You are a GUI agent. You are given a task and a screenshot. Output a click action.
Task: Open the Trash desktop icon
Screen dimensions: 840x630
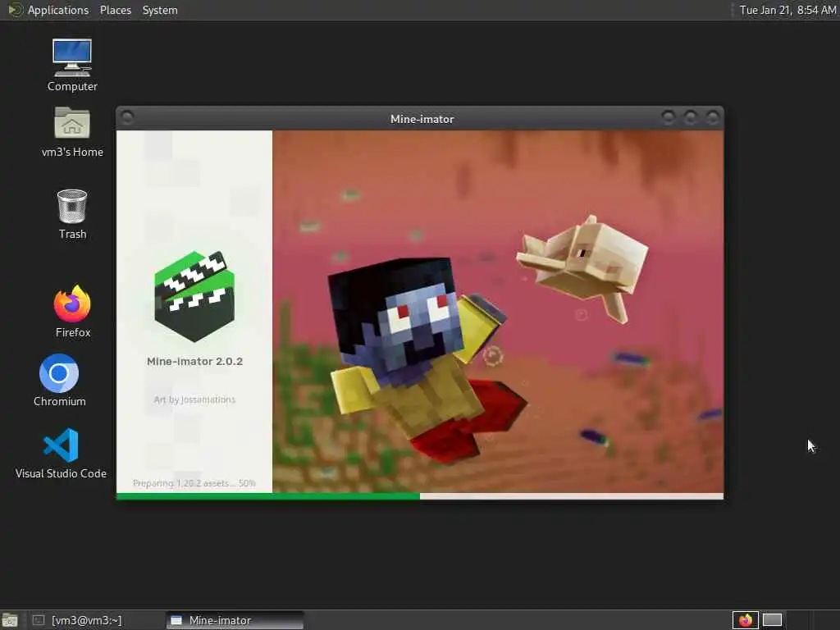pyautogui.click(x=72, y=214)
